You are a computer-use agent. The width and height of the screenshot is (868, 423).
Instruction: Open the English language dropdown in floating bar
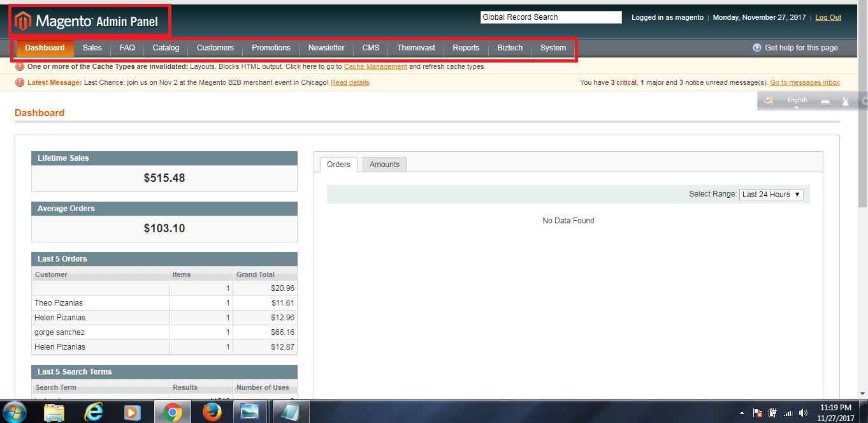click(797, 101)
